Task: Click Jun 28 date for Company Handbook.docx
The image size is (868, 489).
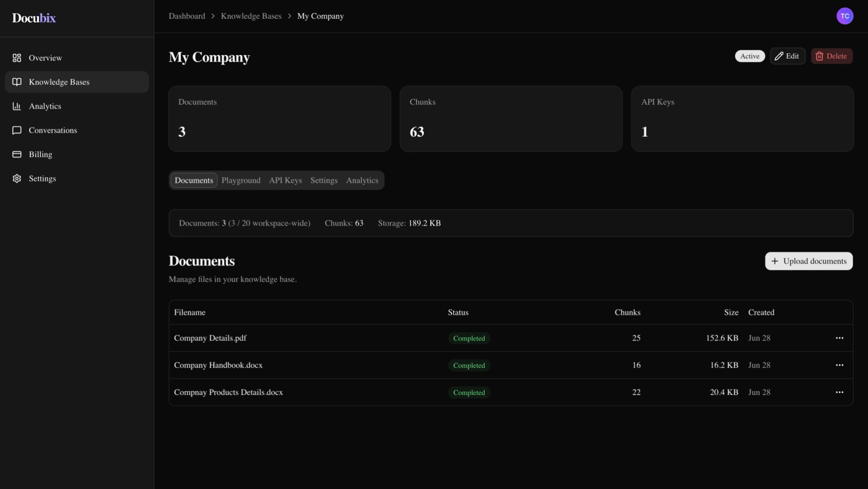Action: coord(759,365)
